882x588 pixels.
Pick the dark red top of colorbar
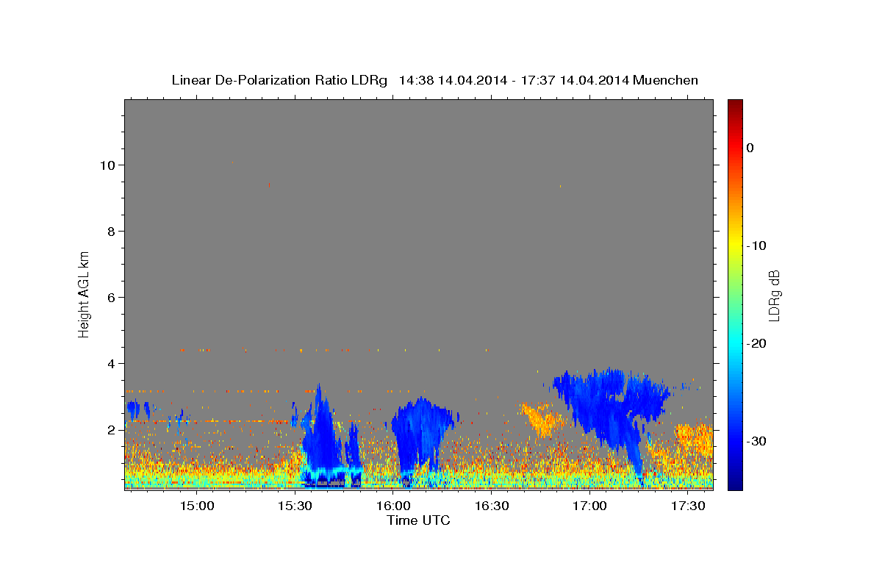(x=735, y=104)
